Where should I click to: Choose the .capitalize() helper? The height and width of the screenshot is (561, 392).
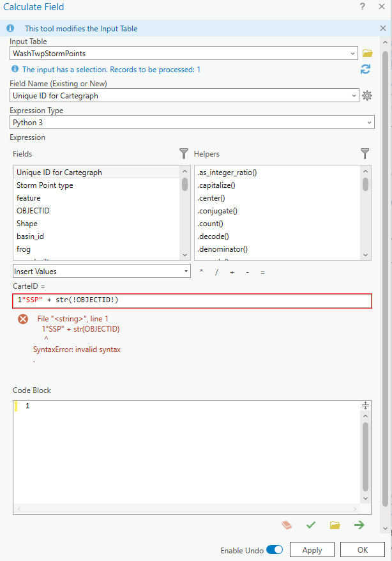point(216,185)
